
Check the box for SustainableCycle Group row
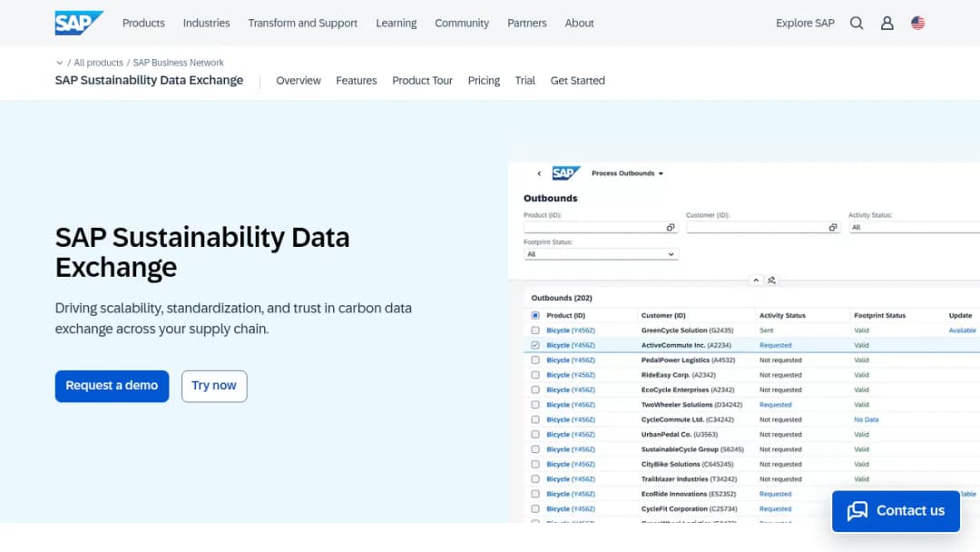tap(535, 449)
